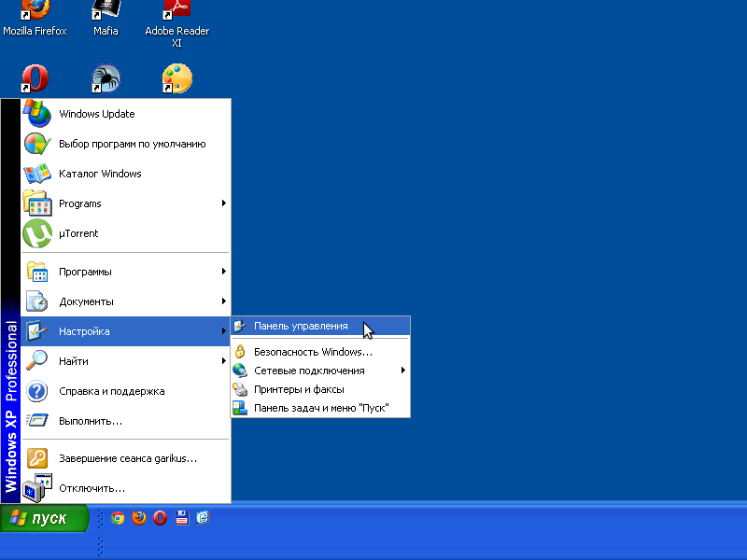
Task: Launch the Mafia desktop shortcut
Action: pos(106,18)
